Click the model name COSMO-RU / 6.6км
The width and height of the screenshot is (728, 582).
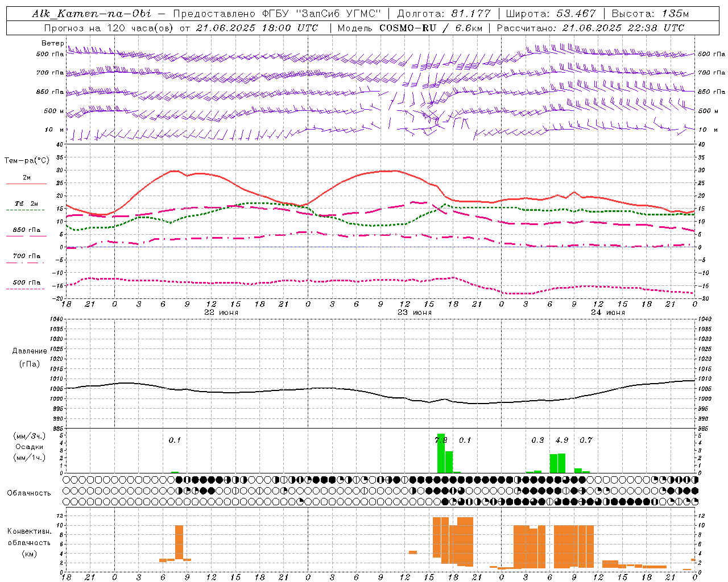pyautogui.click(x=431, y=28)
